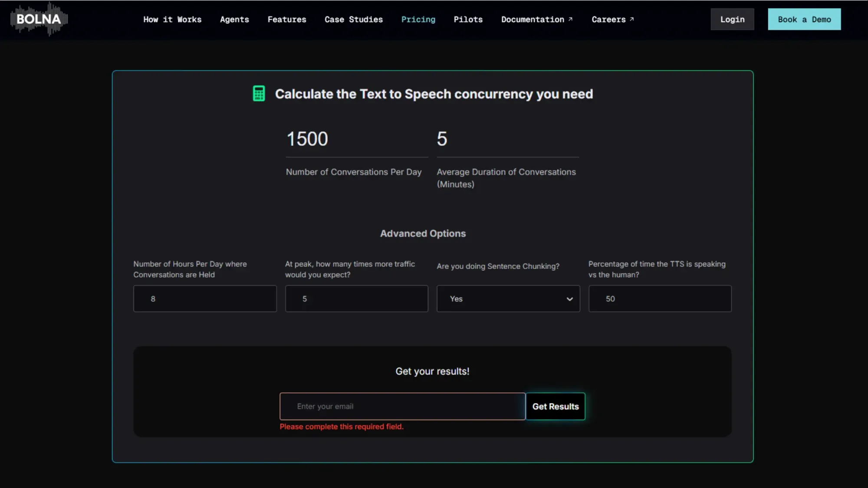This screenshot has height=488, width=868.
Task: Switch to the Pricing page
Action: click(x=418, y=19)
